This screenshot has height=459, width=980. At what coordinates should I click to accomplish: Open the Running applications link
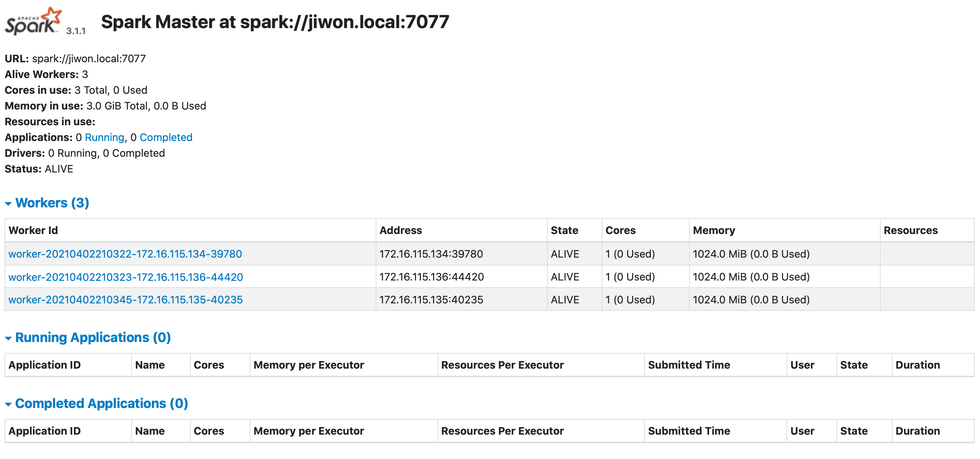pyautogui.click(x=104, y=137)
